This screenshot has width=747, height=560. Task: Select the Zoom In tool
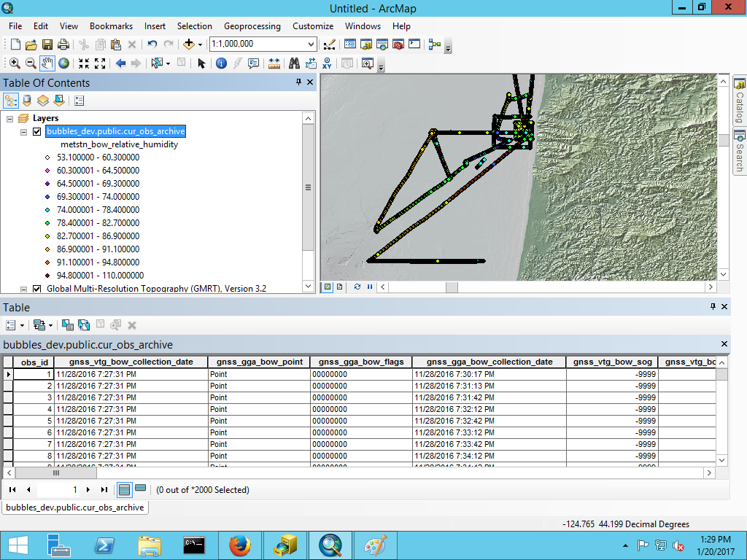(x=15, y=63)
